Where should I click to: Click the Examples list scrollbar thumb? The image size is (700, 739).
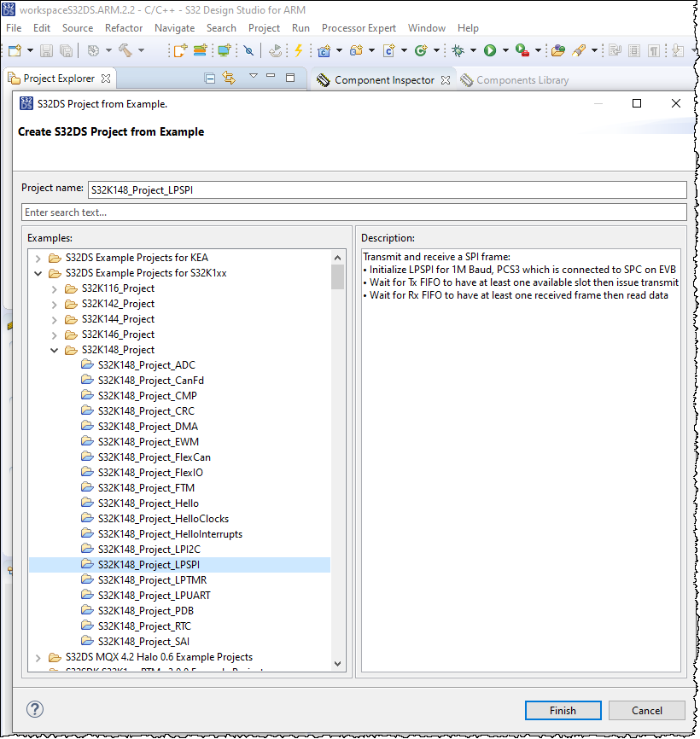[337, 277]
